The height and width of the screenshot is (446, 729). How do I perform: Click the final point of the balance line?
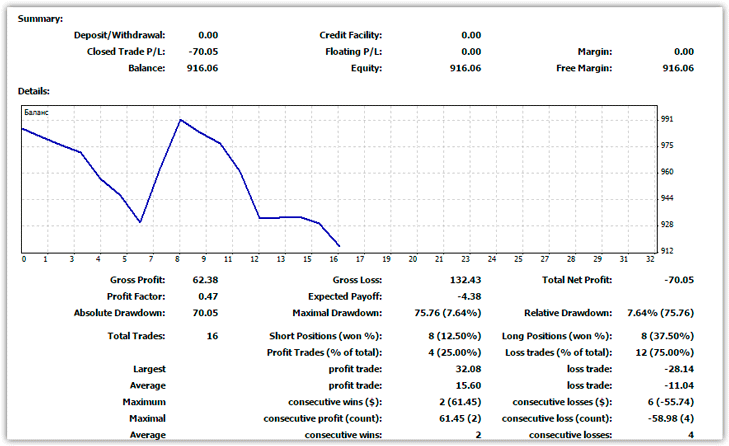(340, 246)
